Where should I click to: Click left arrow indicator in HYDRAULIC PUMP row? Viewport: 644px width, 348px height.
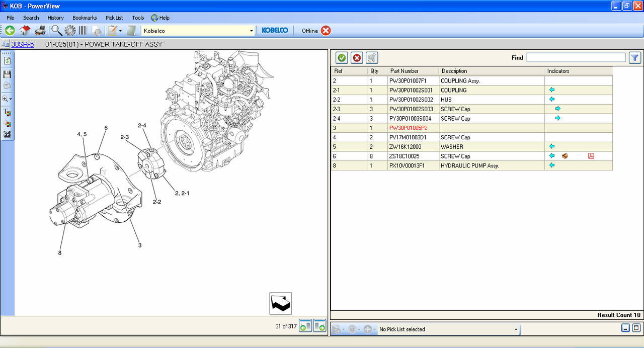(552, 165)
